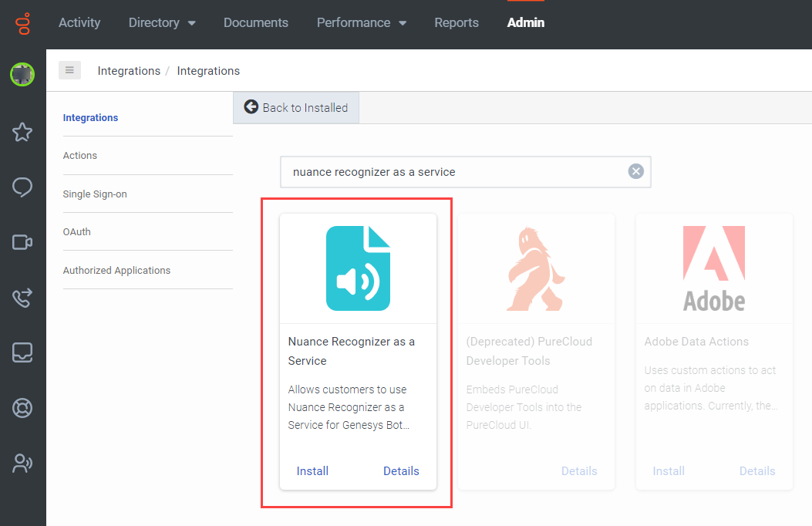812x526 pixels.
Task: Switch to the Reports tab
Action: pyautogui.click(x=457, y=23)
